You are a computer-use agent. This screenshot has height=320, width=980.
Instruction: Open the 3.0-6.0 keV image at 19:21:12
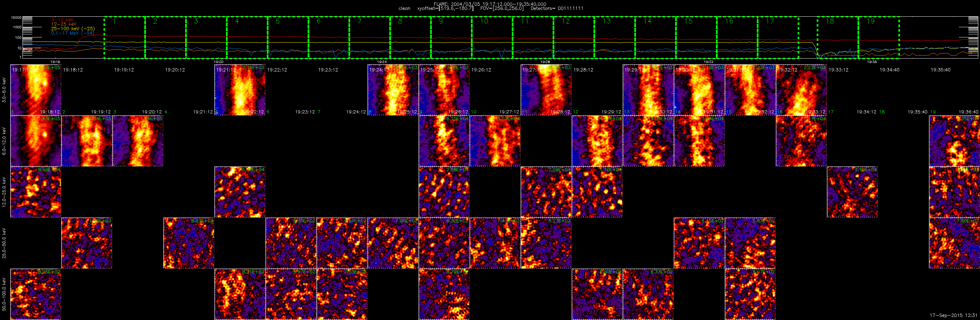pyautogui.click(x=240, y=90)
